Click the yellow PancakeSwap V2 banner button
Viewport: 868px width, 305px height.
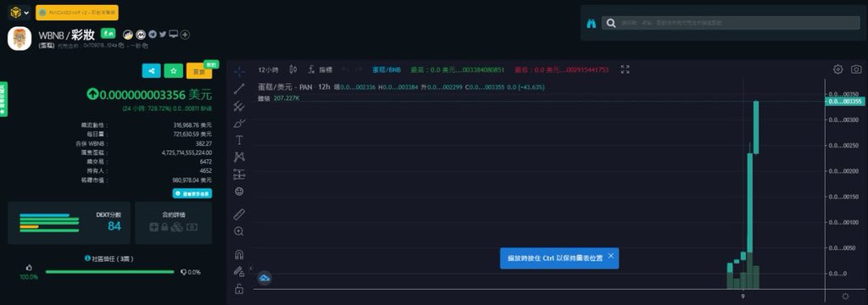coord(77,13)
